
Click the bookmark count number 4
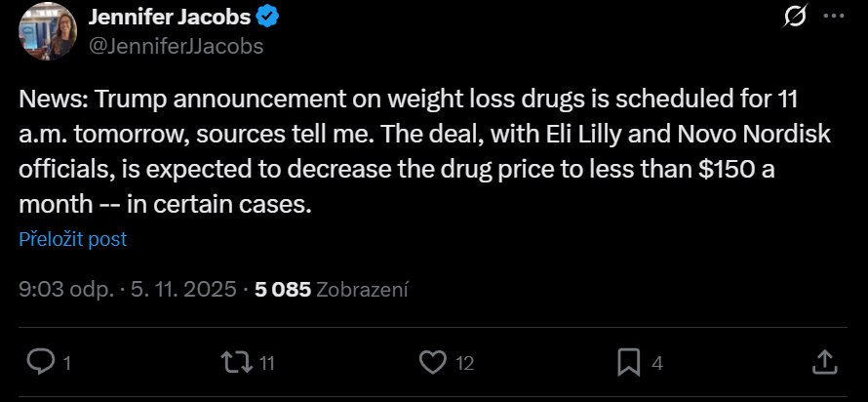(x=657, y=364)
